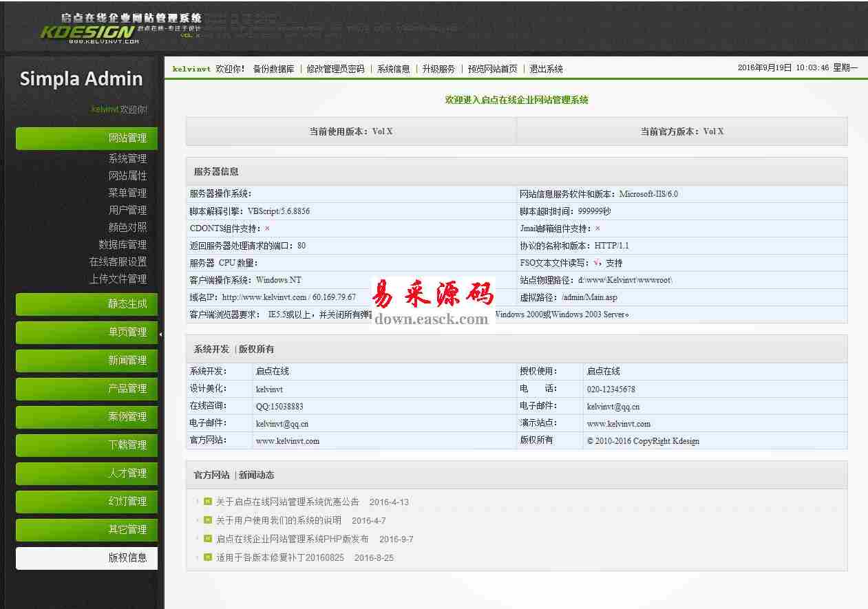This screenshot has width=868, height=609.
Task: Expand the 静态生成 sidebar section
Action: click(x=87, y=304)
